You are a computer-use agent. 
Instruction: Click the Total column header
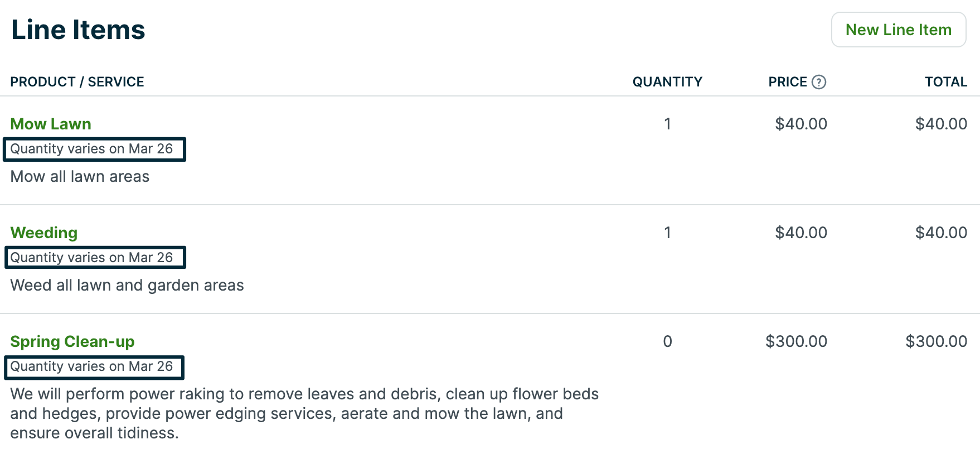945,82
